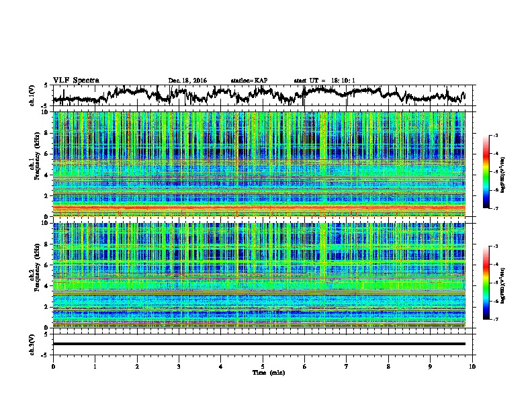532x411 pixels.
Task: Click the red 1 kHz band in ch.1 spectrogram
Action: pyautogui.click(x=259, y=208)
